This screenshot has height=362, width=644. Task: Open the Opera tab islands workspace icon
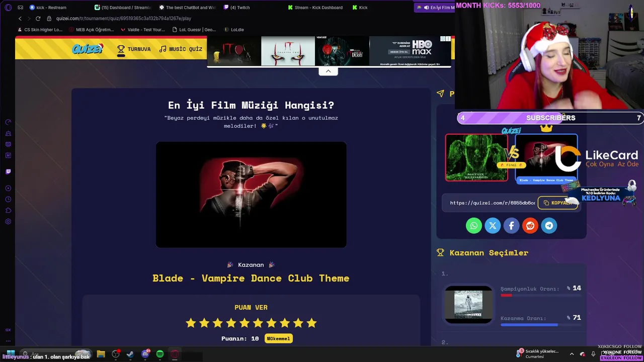pos(20,8)
